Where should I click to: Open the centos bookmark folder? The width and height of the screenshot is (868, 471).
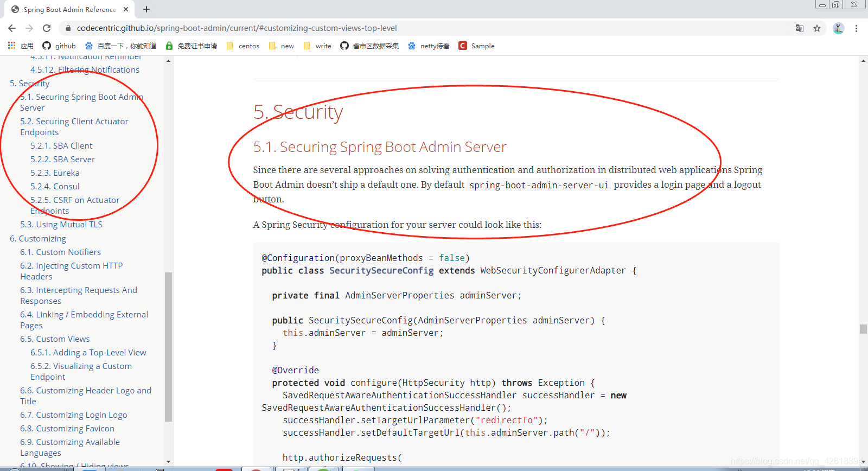pos(242,46)
